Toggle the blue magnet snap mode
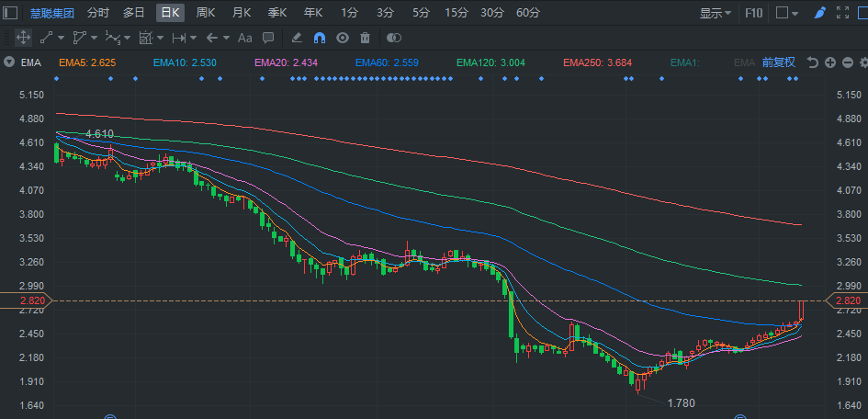This screenshot has height=419, width=868. pyautogui.click(x=320, y=38)
